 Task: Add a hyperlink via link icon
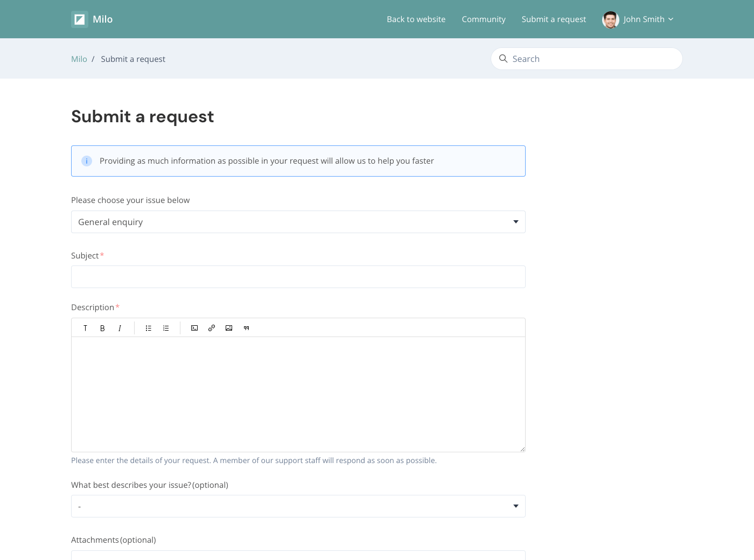tap(212, 328)
